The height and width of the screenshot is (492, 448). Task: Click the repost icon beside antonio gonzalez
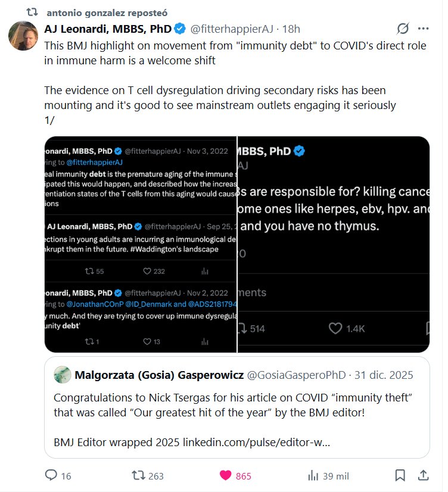click(34, 12)
